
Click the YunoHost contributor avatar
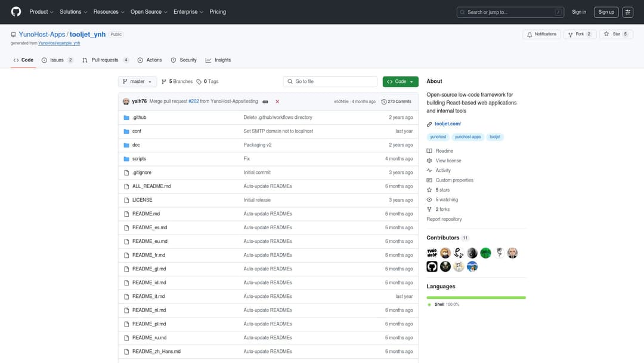coord(432,253)
